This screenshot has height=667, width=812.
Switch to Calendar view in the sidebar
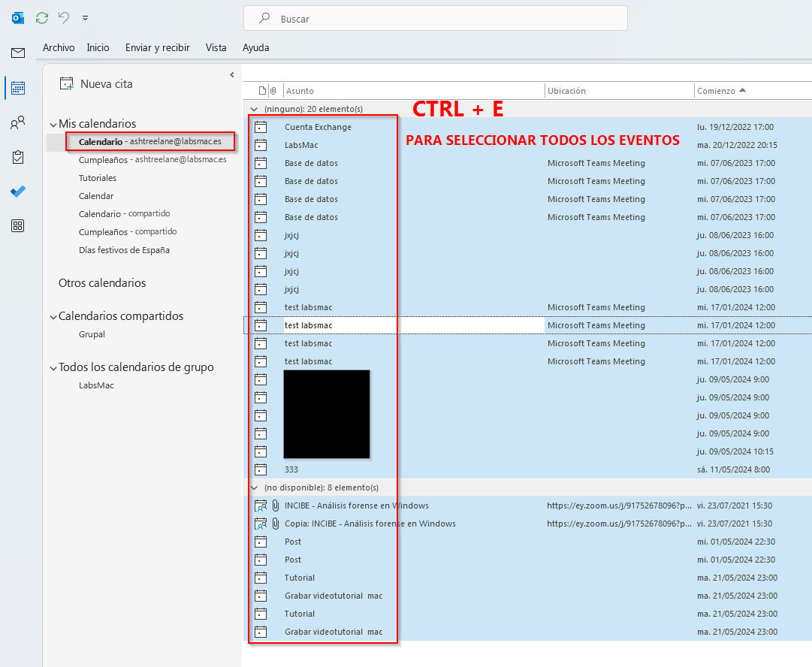pyautogui.click(x=18, y=88)
